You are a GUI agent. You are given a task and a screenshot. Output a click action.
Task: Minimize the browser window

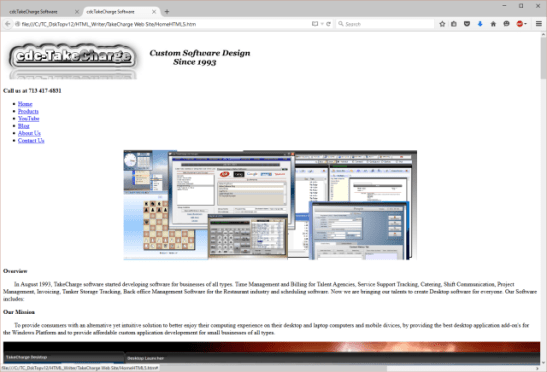pos(504,6)
